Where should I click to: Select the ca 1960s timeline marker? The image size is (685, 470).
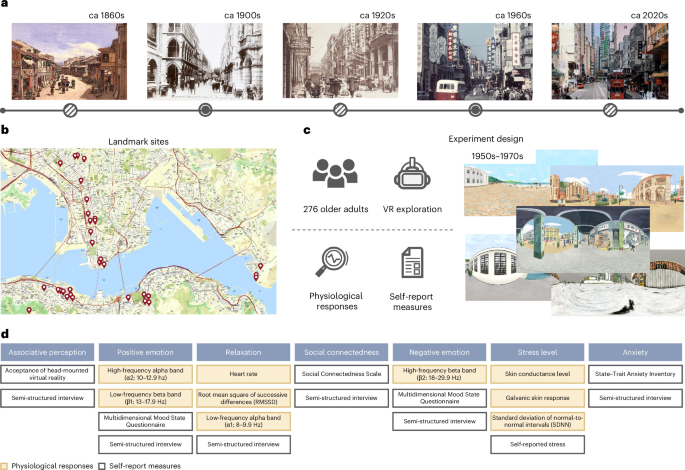click(x=475, y=110)
